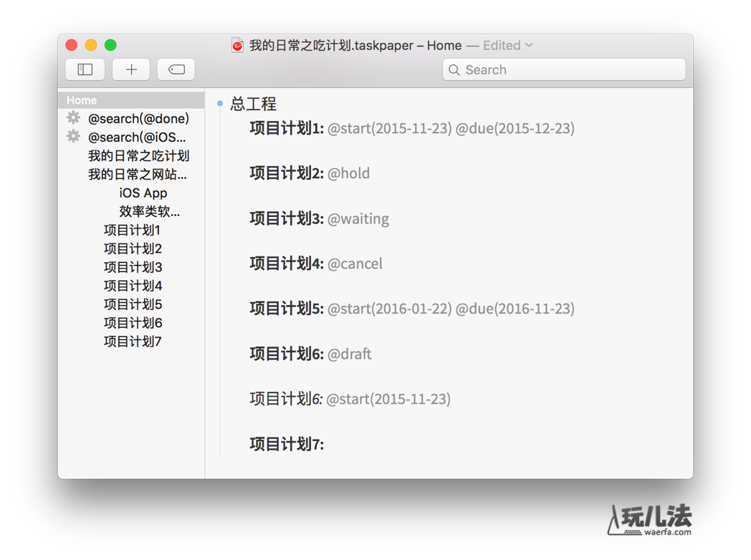The image size is (751, 560).
Task: Click the magnifying glass search icon
Action: [x=454, y=70]
